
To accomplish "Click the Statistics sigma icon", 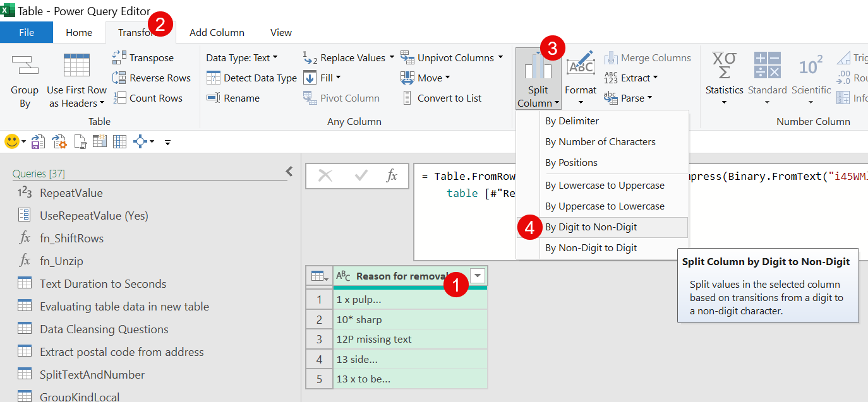I will tap(724, 66).
